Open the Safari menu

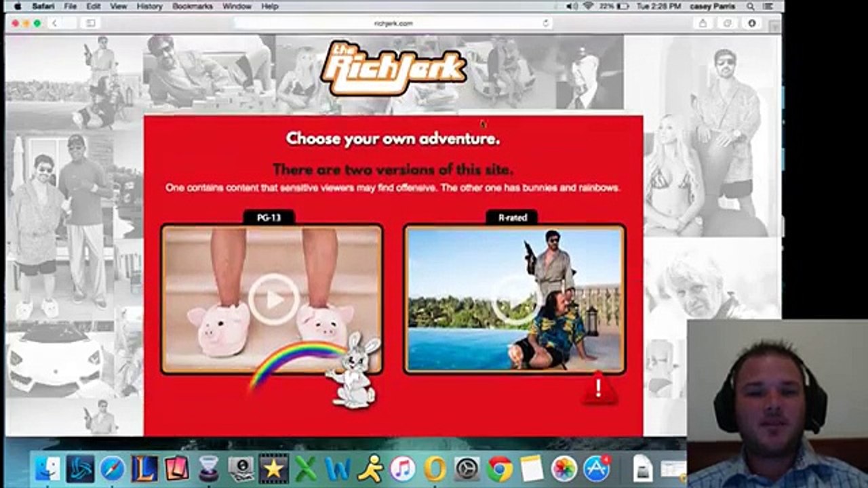tap(43, 6)
